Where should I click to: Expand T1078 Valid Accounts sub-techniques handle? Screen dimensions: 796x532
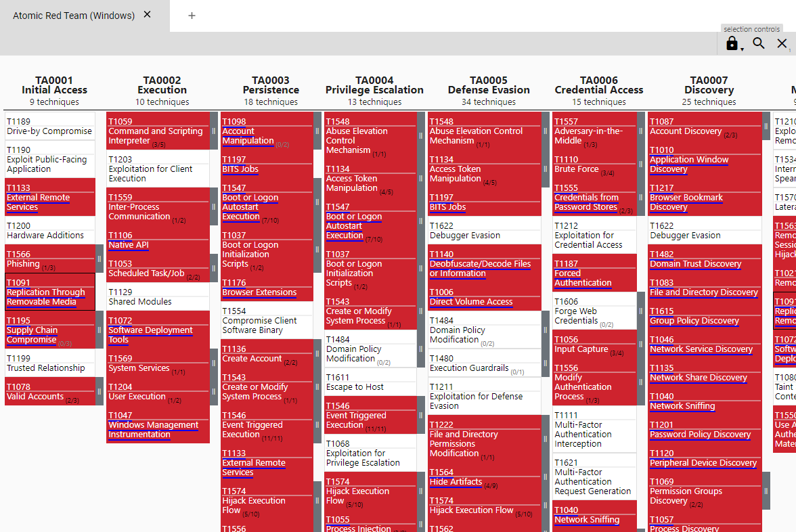99,391
